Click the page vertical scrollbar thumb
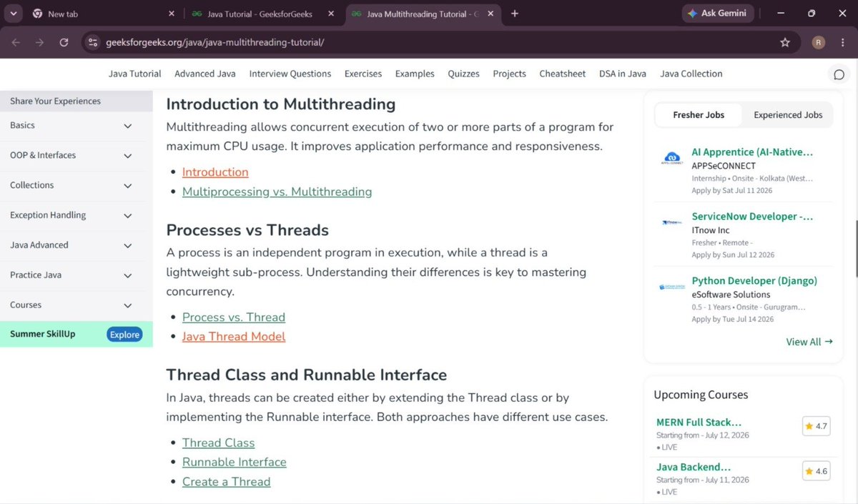The width and height of the screenshot is (858, 504). (855, 249)
